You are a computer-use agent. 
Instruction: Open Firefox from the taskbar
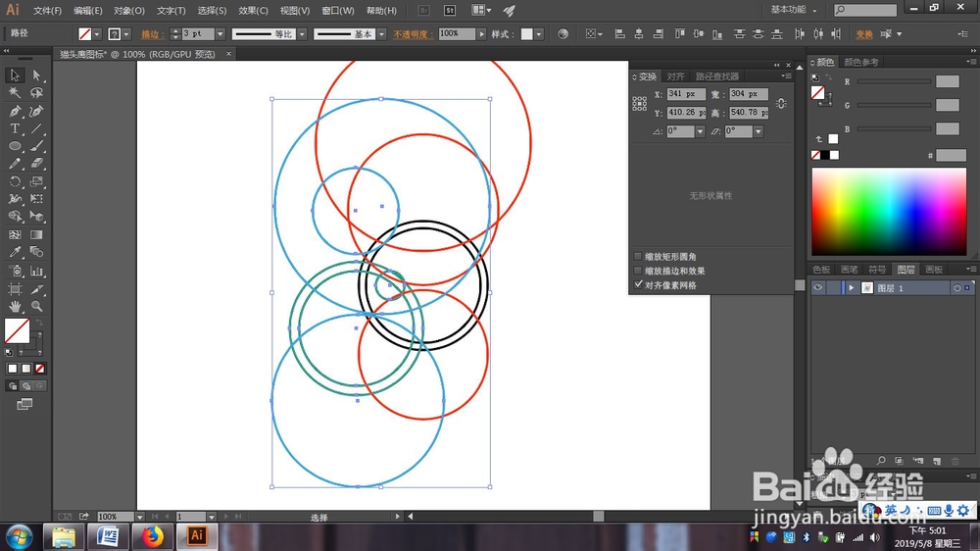(152, 536)
